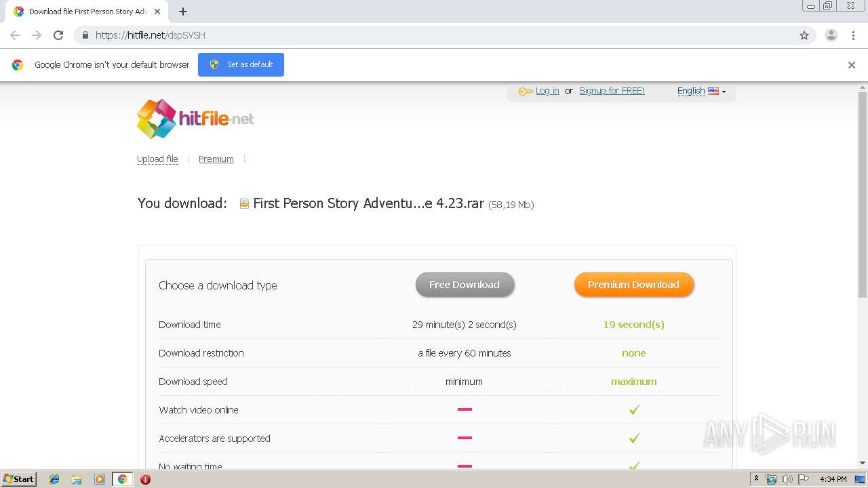The height and width of the screenshot is (488, 868).
Task: Click the key icon beside Log in
Action: [526, 91]
